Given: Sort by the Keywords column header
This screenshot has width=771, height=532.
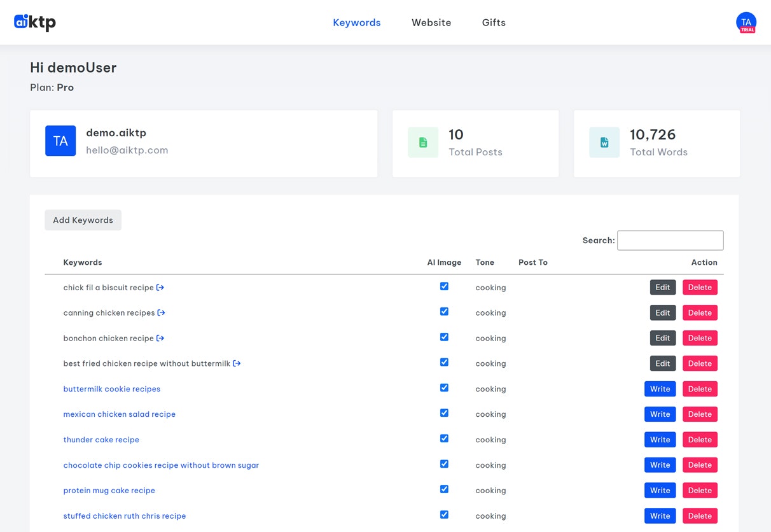Looking at the screenshot, I should pos(83,263).
